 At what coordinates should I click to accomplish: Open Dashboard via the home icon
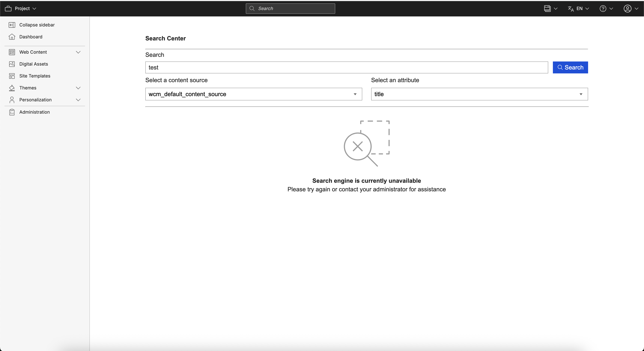(x=12, y=37)
